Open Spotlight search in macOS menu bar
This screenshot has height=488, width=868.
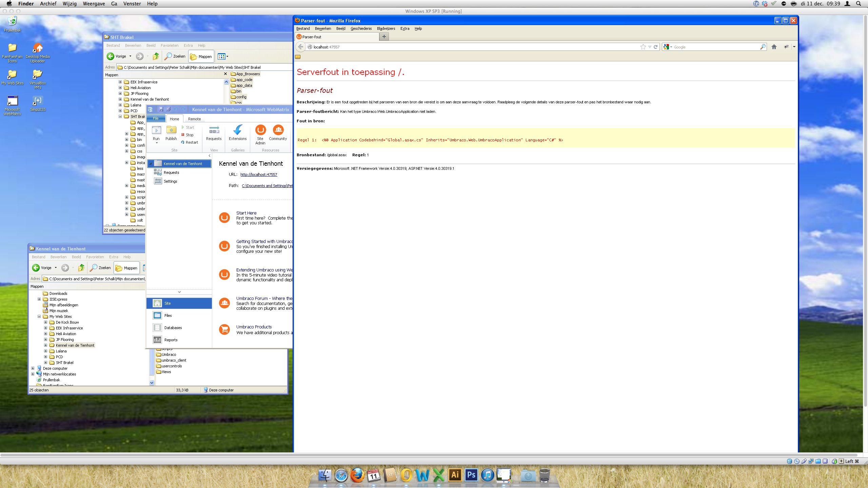[859, 4]
